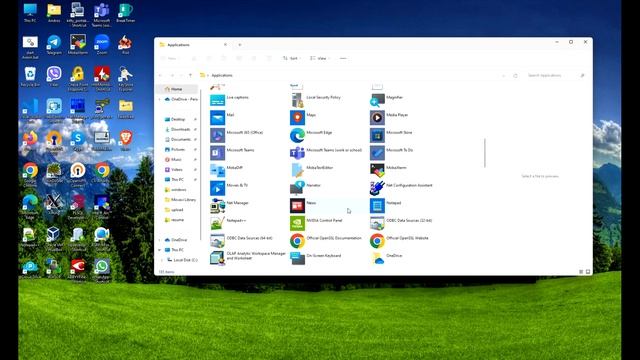Select the WhatsApp desktop shortcut

coord(102,270)
